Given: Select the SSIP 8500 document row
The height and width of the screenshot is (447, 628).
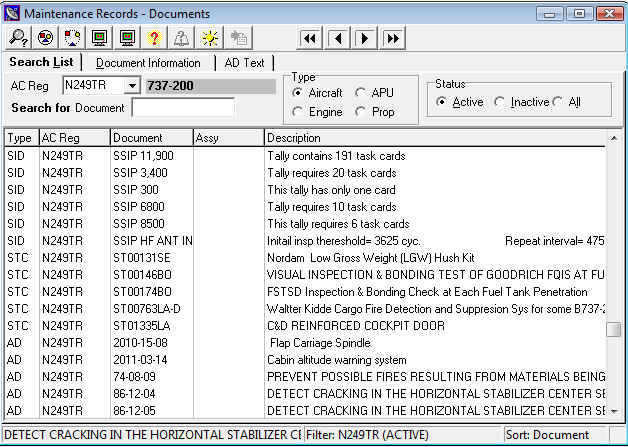Looking at the screenshot, I should point(305,224).
